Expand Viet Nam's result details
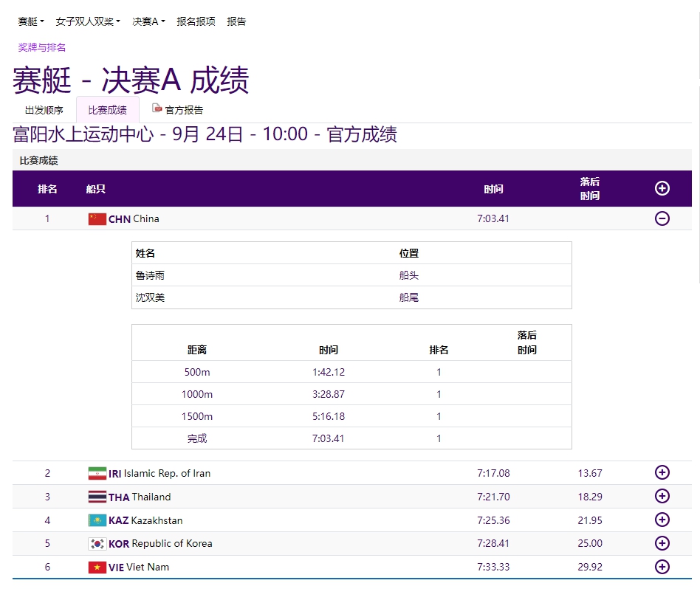The height and width of the screenshot is (600, 700). pyautogui.click(x=662, y=567)
